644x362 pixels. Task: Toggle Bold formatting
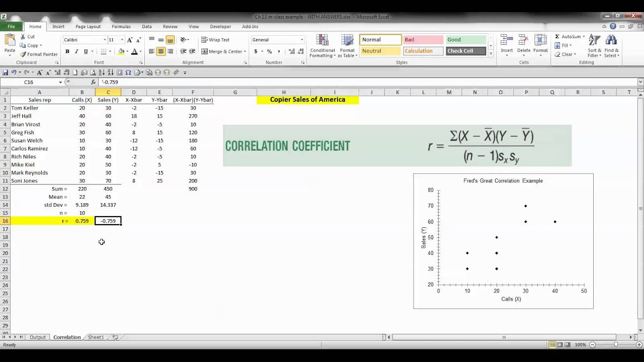point(67,51)
